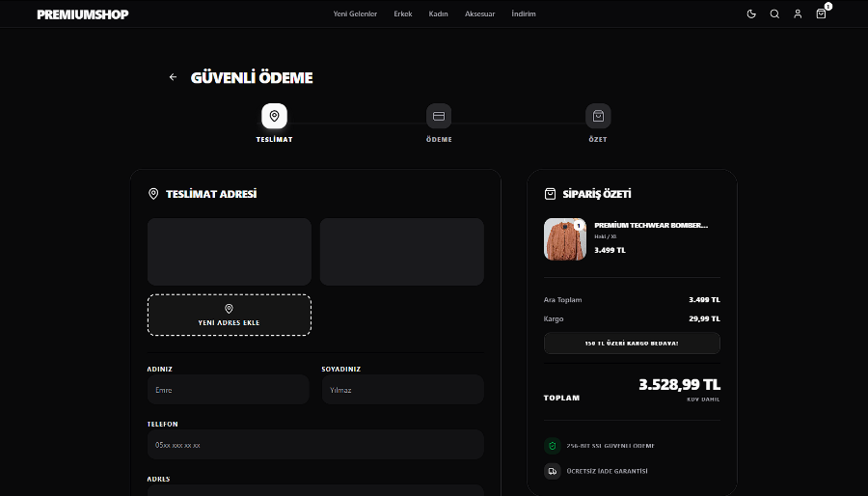Select the second saved address card
Viewport: 868px width, 496px height.
(402, 252)
